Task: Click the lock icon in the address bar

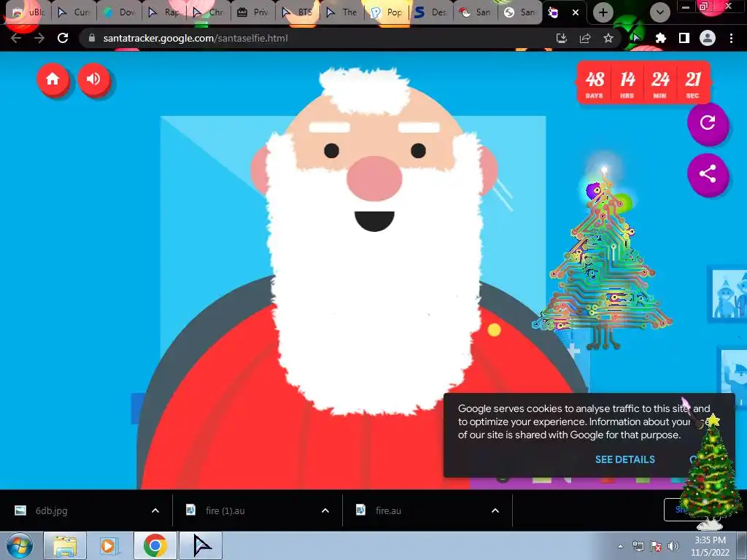Action: [92, 38]
